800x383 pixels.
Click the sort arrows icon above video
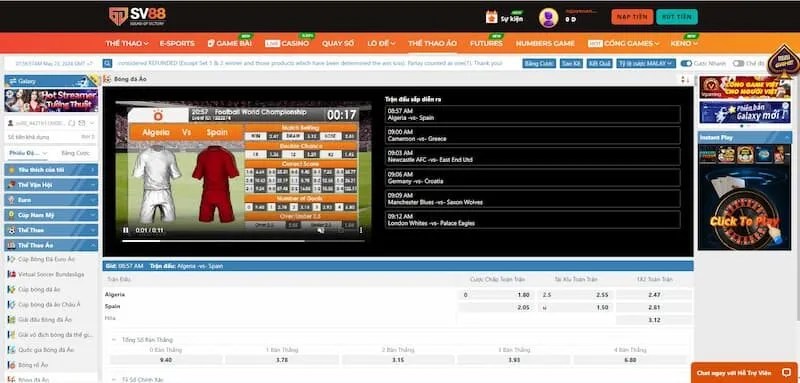[x=685, y=80]
